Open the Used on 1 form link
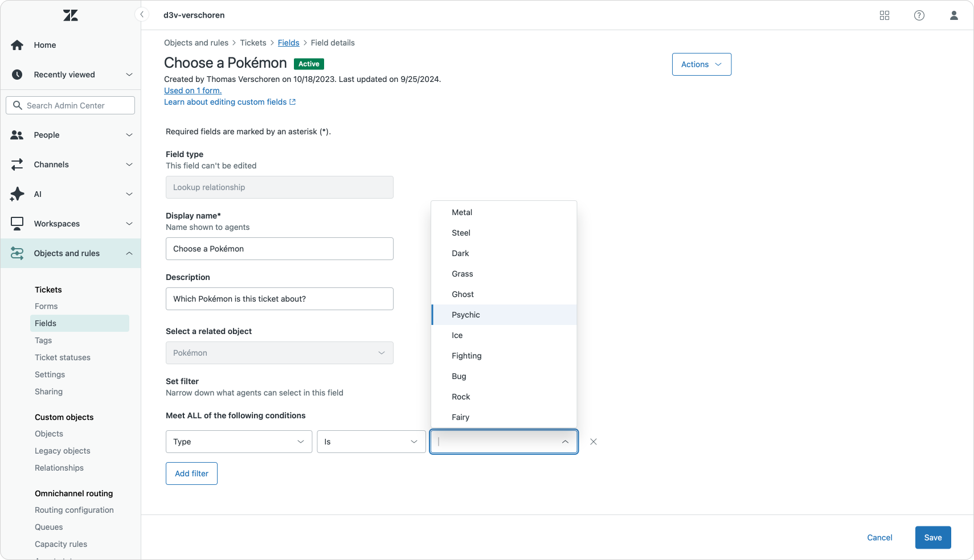 (193, 90)
